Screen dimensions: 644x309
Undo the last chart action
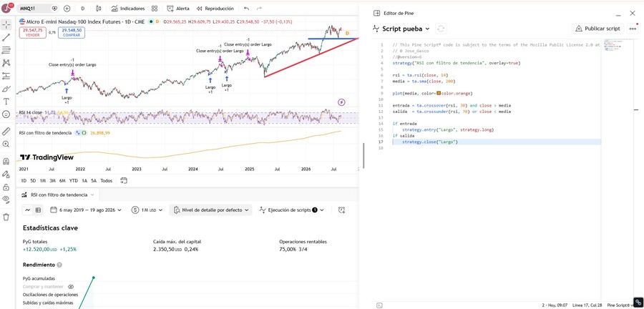click(246, 8)
